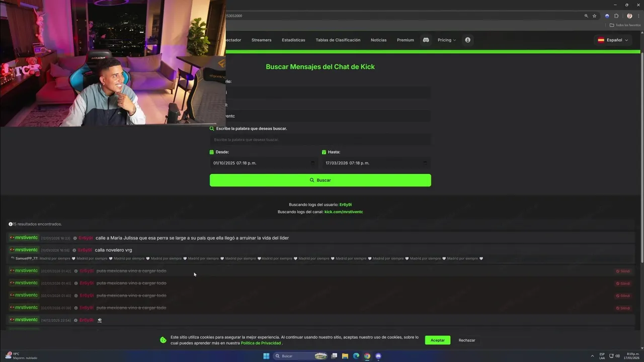This screenshot has width=644, height=362.
Task: Click the Hasta date input 17/03/2026
Action: click(x=376, y=163)
